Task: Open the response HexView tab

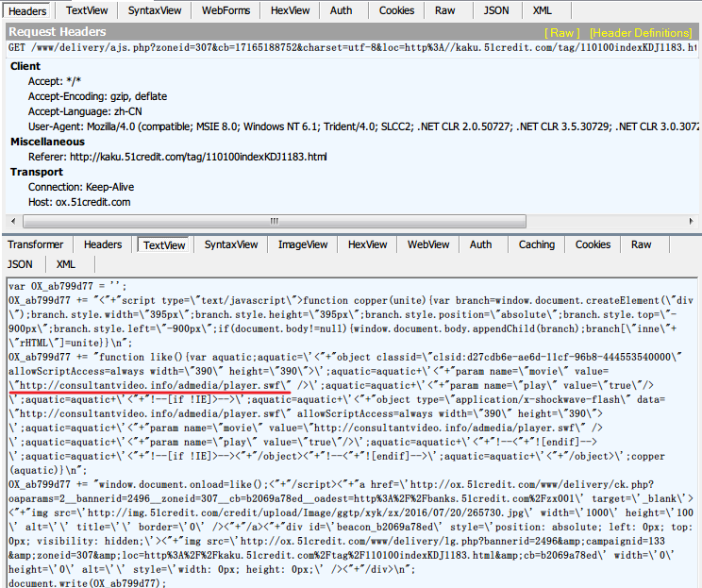Action: point(368,244)
